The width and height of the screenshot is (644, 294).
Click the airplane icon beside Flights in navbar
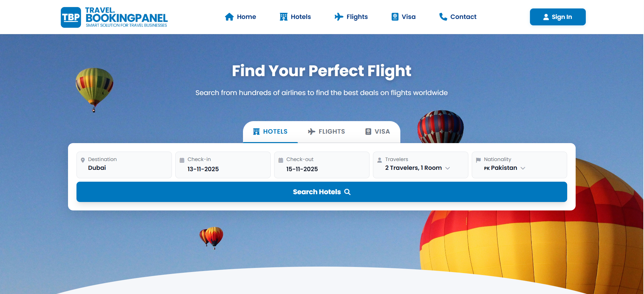tap(339, 17)
